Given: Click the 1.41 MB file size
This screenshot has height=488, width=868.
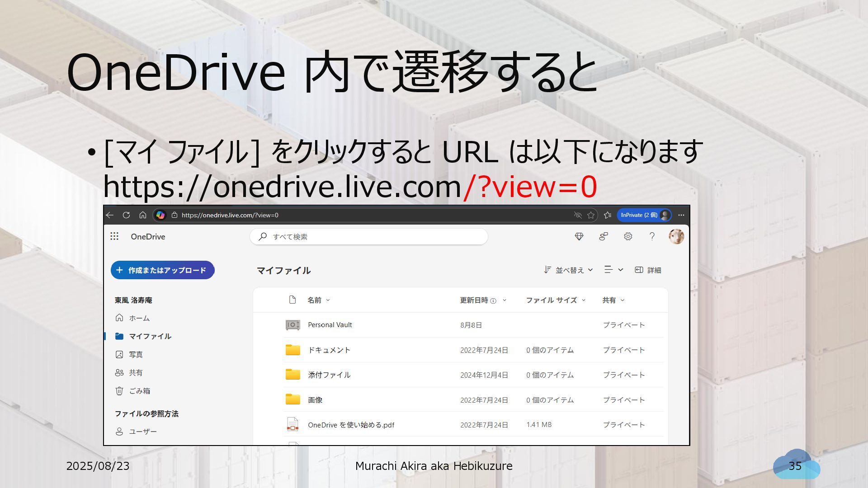Looking at the screenshot, I should (539, 425).
